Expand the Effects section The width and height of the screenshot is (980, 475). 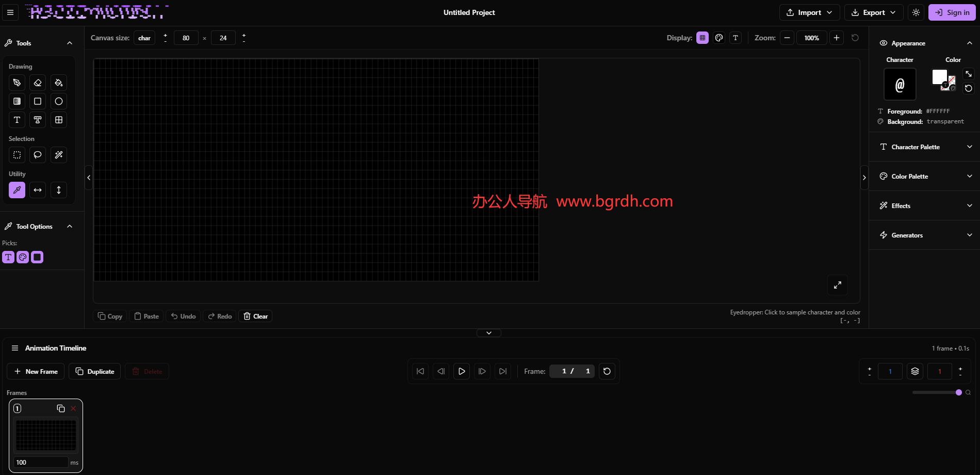click(923, 205)
